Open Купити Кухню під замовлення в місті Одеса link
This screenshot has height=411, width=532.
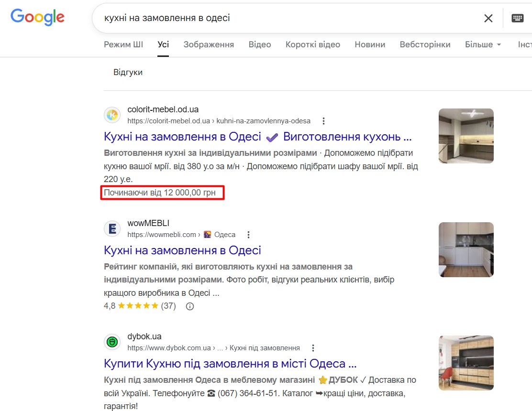[230, 364]
